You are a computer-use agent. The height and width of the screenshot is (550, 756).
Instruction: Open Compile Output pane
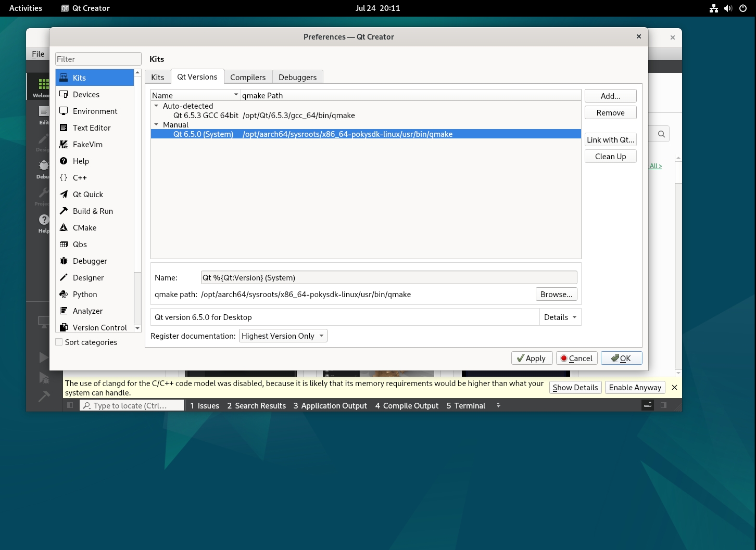point(407,405)
